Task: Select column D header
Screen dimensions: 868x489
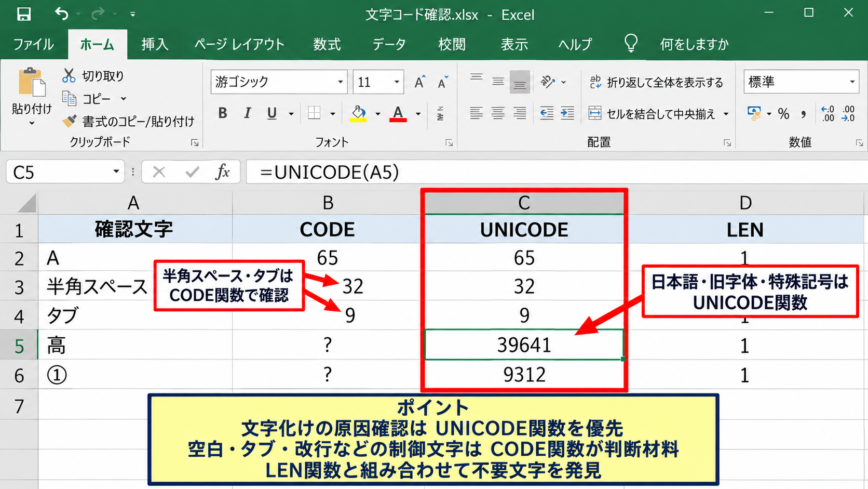Action: (745, 203)
